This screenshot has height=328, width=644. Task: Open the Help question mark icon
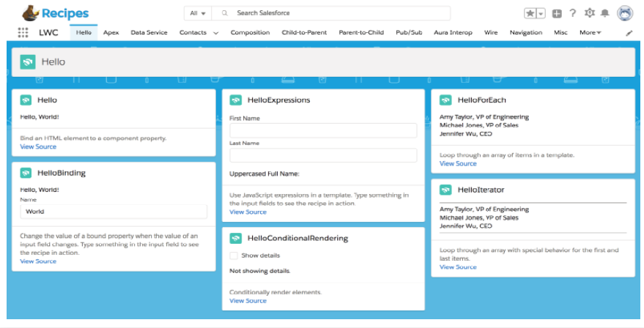(572, 13)
